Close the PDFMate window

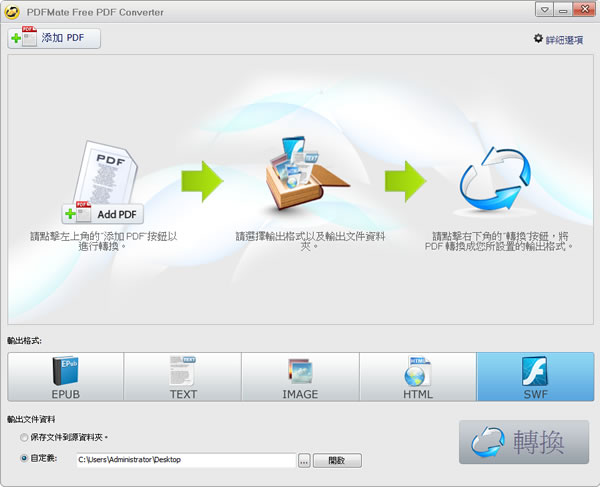click(x=584, y=10)
